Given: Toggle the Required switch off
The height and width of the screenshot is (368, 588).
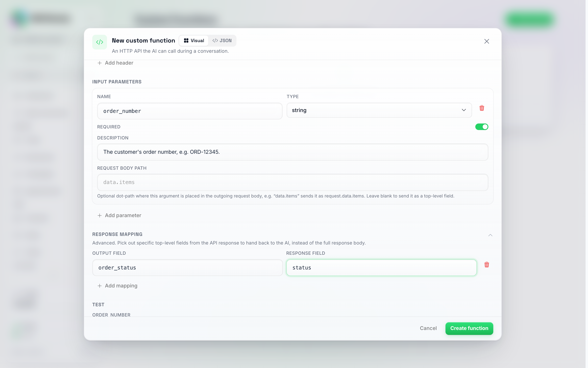Looking at the screenshot, I should click(482, 127).
